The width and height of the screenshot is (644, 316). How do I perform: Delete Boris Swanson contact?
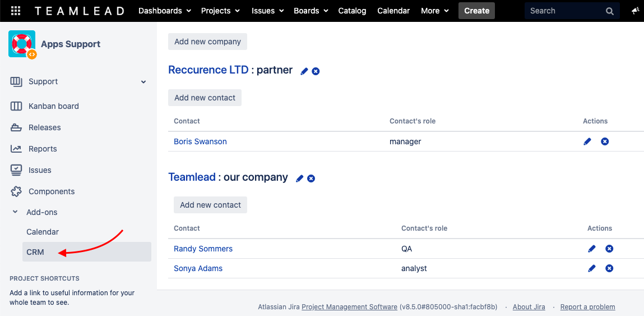[605, 141]
